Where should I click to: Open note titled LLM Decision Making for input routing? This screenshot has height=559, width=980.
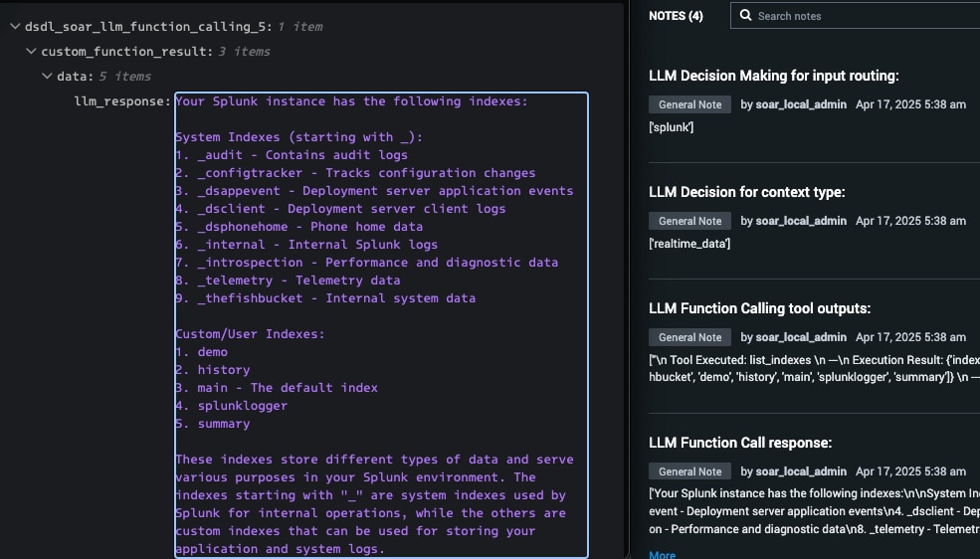[774, 76]
